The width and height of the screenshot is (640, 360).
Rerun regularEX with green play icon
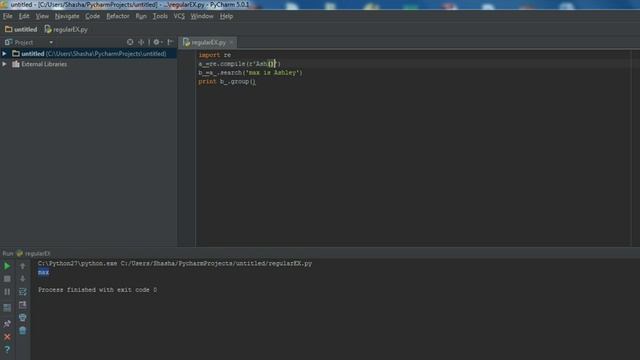point(7,266)
